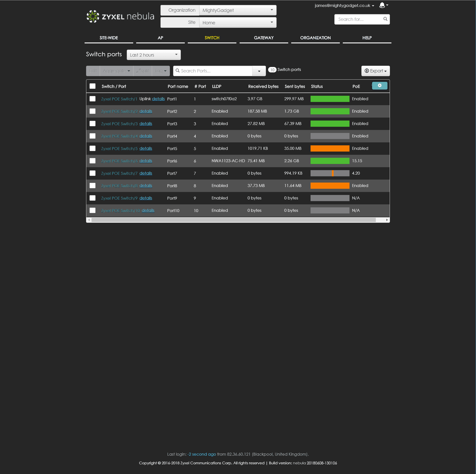Screen dimensions: 476x474
Task: Click the magnifier icon in global search
Action: pos(385,19)
